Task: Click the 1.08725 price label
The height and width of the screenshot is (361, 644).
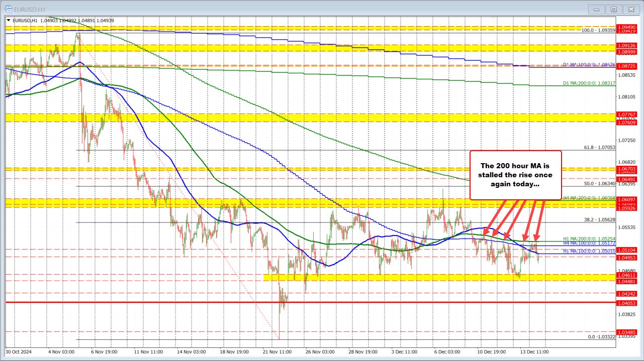Action: (627, 66)
